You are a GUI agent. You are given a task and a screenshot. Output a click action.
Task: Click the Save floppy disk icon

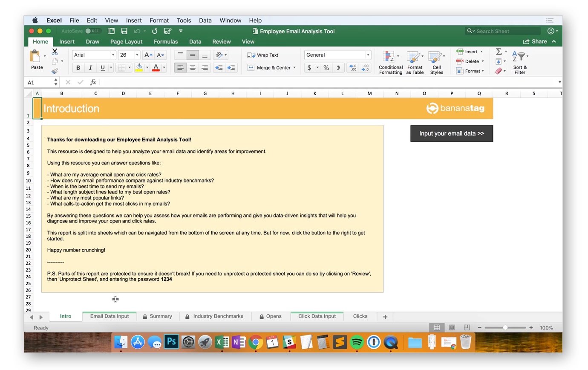click(124, 31)
